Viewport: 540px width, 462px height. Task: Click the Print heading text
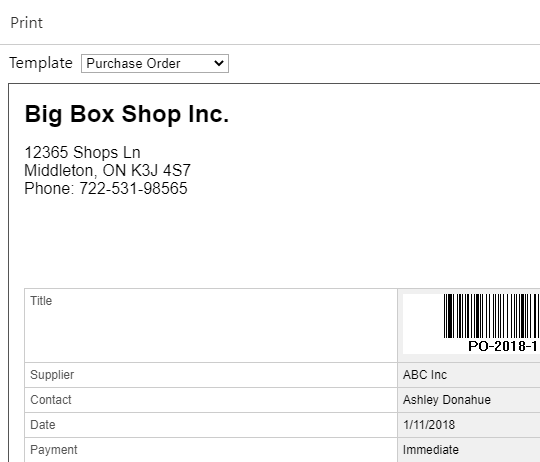coord(27,23)
